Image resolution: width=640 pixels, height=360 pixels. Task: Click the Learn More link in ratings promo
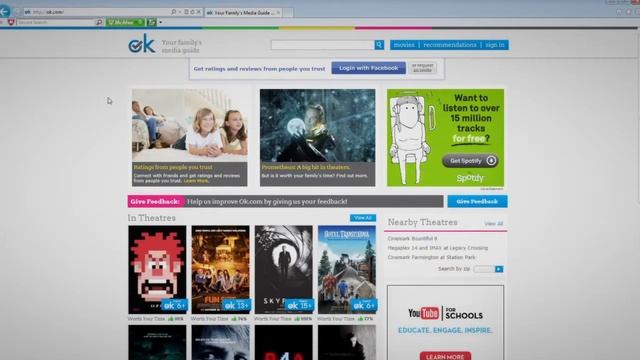click(196, 181)
